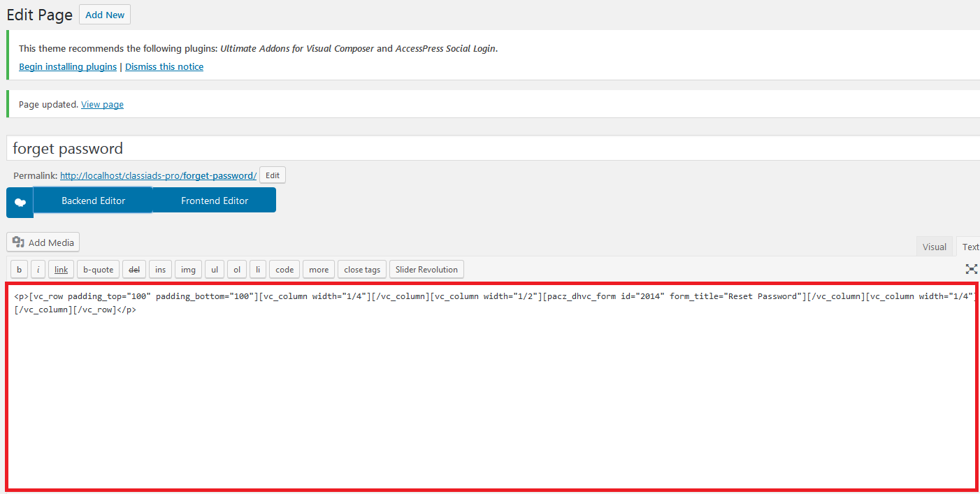
Task: Toggle distraction-free fullscreen editor icon
Action: 971,269
